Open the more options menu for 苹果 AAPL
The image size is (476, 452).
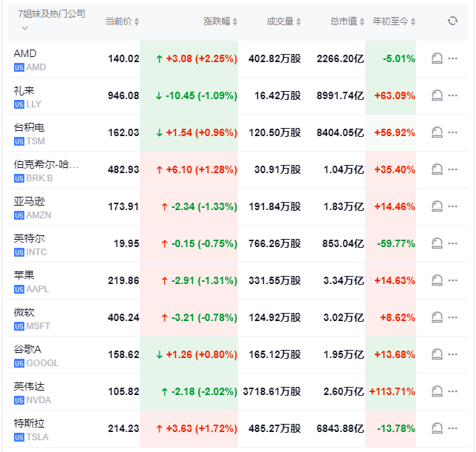452,280
